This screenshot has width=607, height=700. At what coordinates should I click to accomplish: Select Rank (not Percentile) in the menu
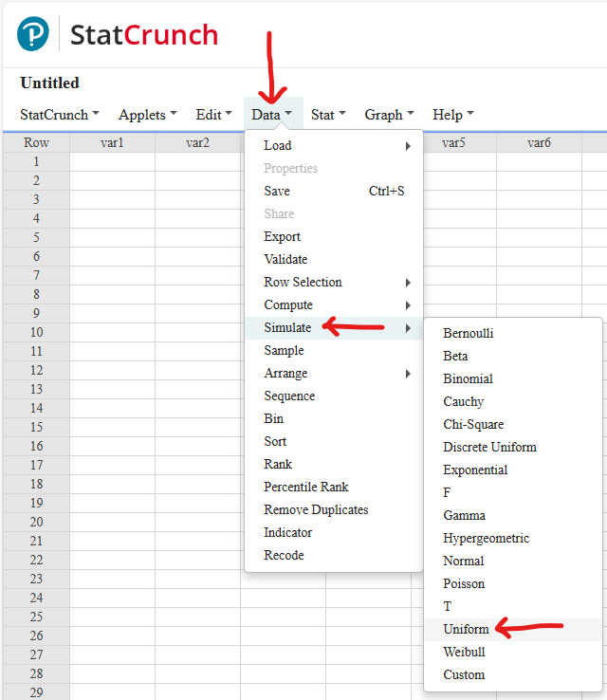point(334,464)
